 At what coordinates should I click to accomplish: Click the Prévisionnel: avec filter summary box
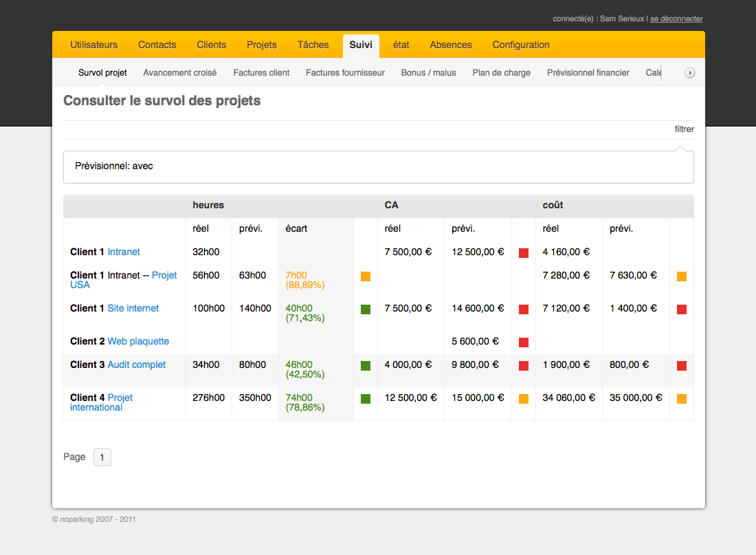coord(379,167)
